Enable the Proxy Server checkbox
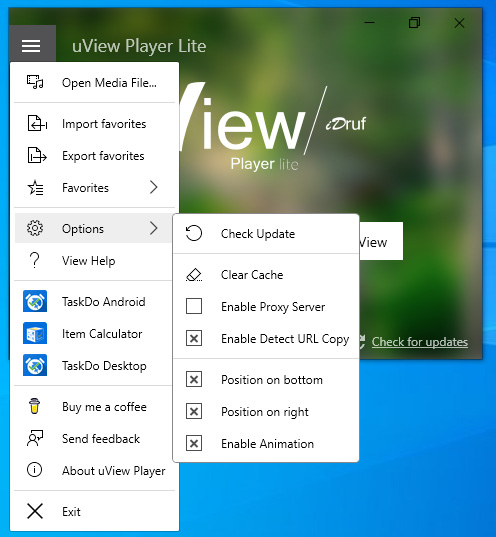The height and width of the screenshot is (537, 496). [x=194, y=306]
